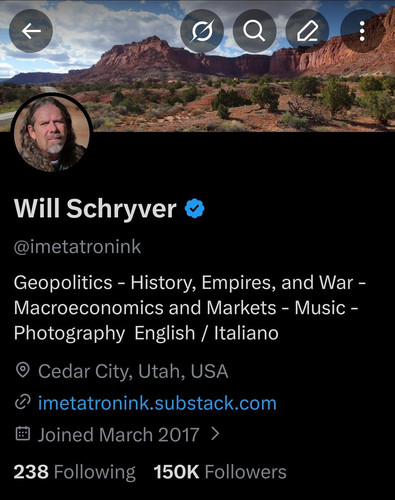Viewport: 395px width, 500px height.
Task: Open Grok slash-circle icon
Action: (x=202, y=31)
